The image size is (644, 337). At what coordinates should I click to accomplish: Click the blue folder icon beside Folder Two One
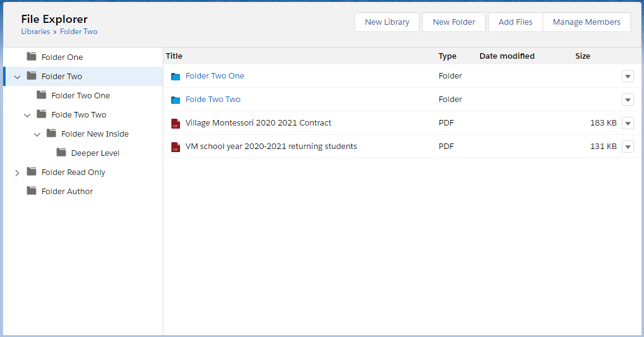(176, 76)
